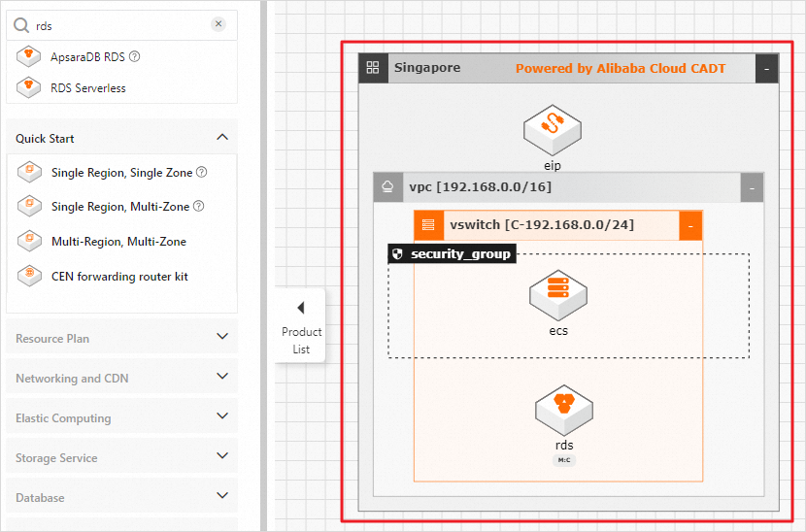The image size is (806, 532).
Task: Click the eip node label
Action: tap(553, 165)
